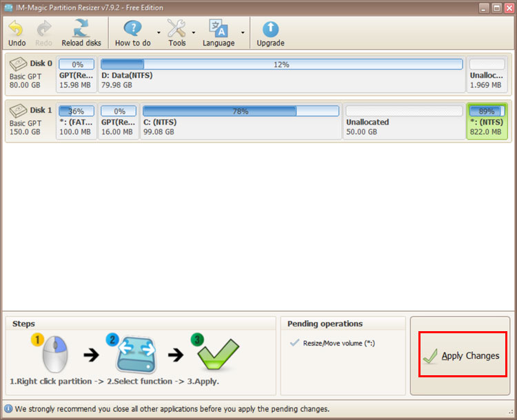Select Disk 1 GPT(Re... 16.00 MB partition

[119, 121]
